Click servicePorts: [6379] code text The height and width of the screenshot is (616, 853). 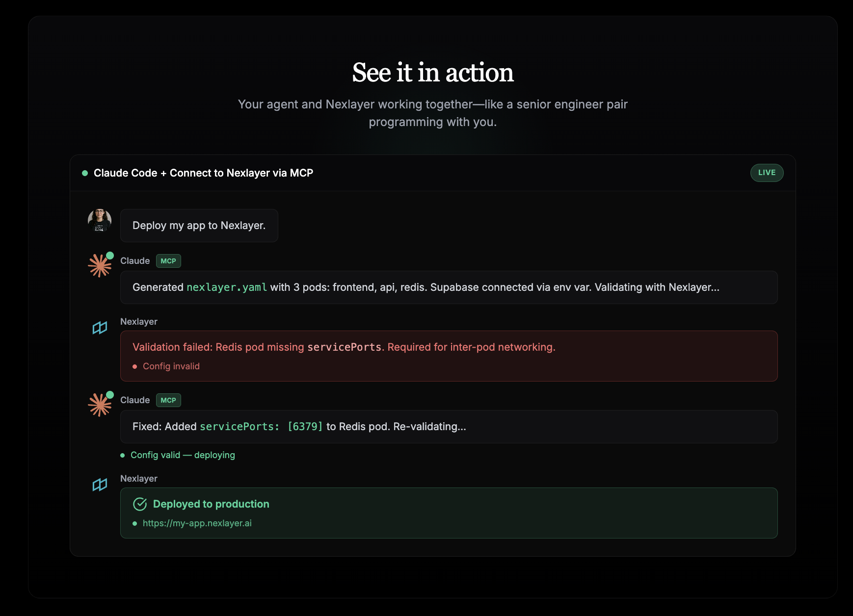point(261,427)
